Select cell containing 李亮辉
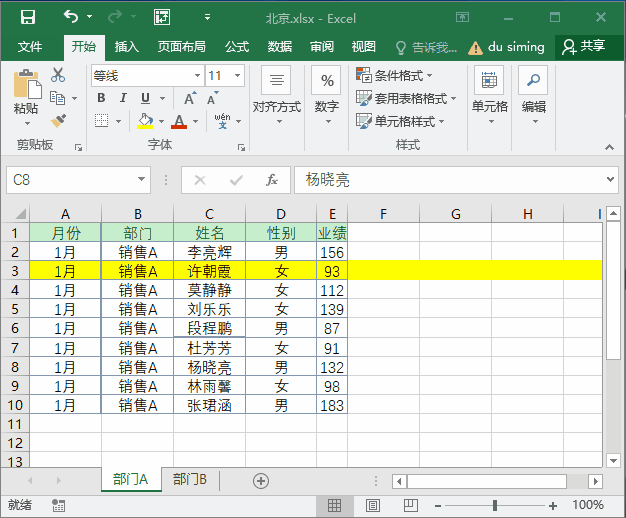Image resolution: width=626 pixels, height=518 pixels. pos(209,252)
